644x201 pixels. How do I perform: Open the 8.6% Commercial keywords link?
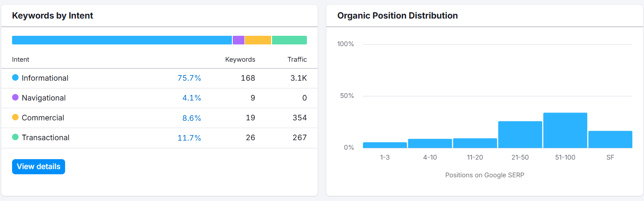tap(191, 118)
